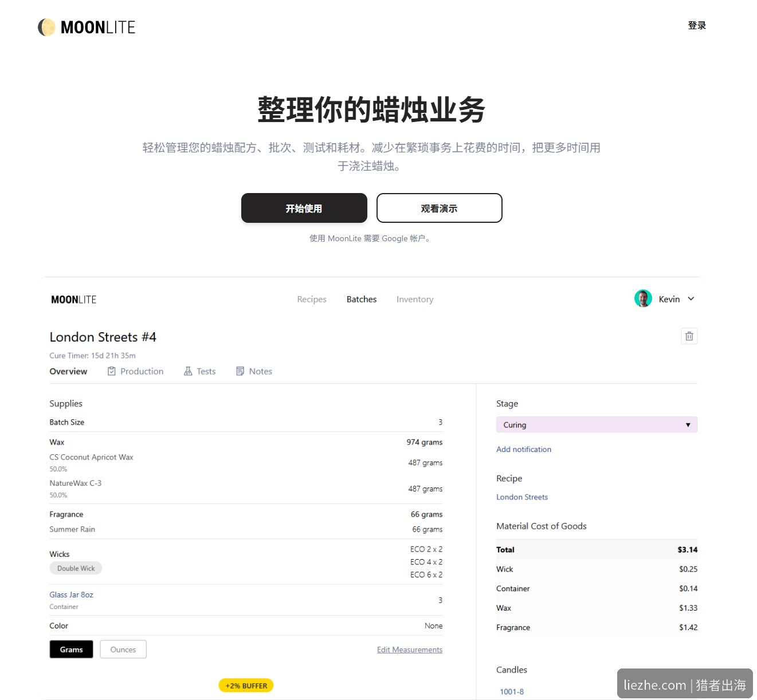Click the CS Coconut Apricot Wax row
The image size is (757, 700).
246,462
